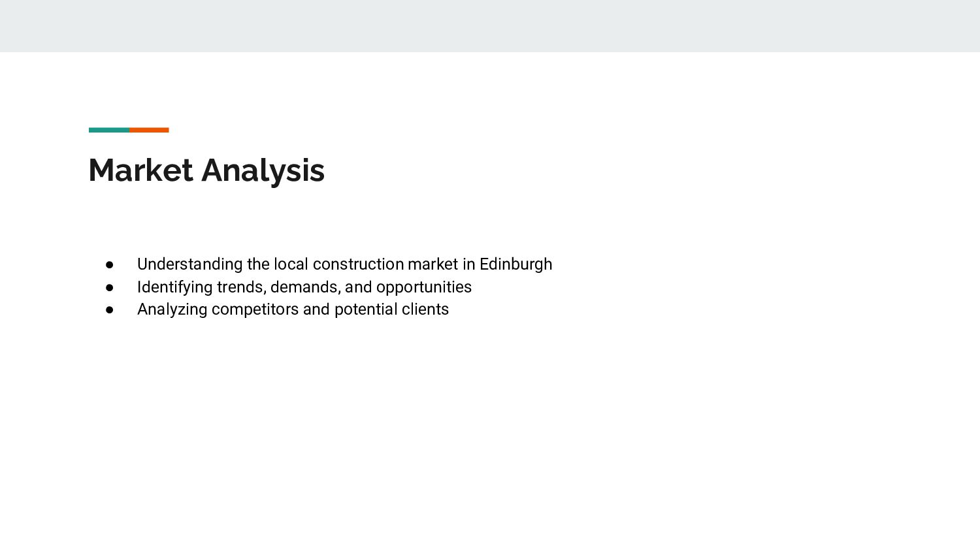Click the word 'opportunities' in second bullet
980x551 pixels.
click(x=424, y=288)
